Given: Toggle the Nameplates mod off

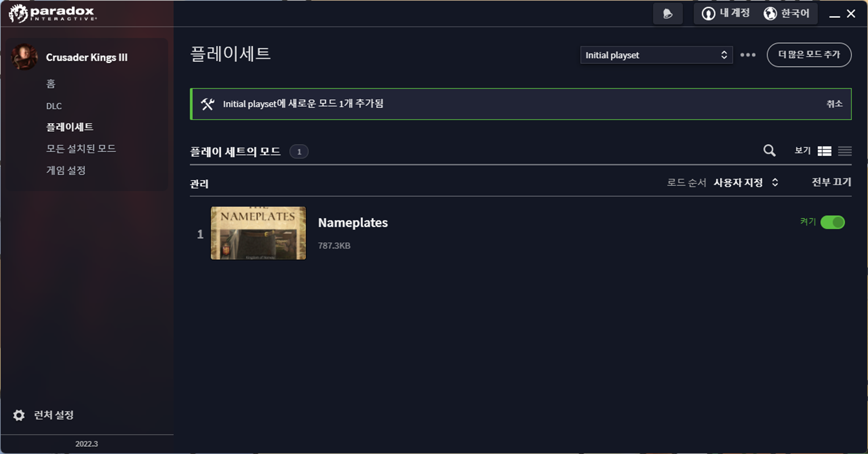Looking at the screenshot, I should pyautogui.click(x=832, y=222).
